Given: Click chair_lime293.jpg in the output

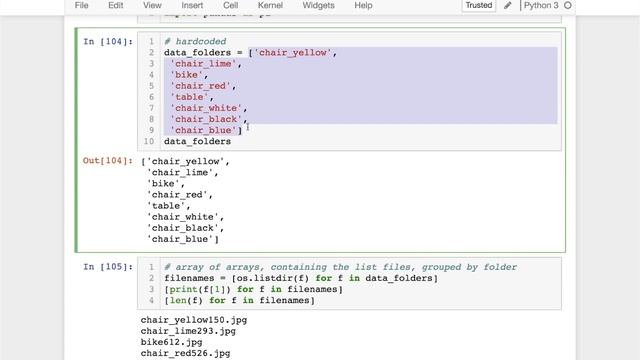Looking at the screenshot, I should [188, 331].
